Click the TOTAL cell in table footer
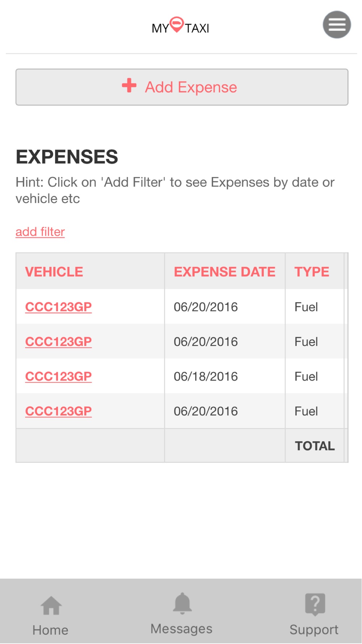 tap(315, 446)
